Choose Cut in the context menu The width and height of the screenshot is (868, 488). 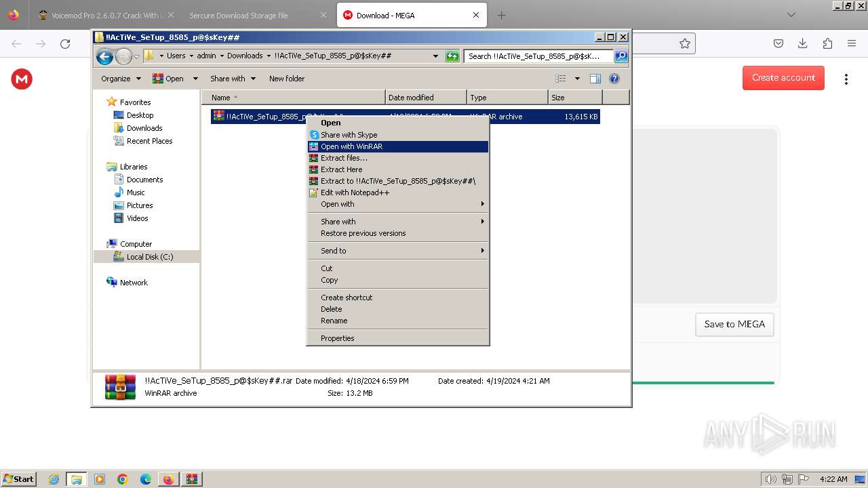[398, 268]
